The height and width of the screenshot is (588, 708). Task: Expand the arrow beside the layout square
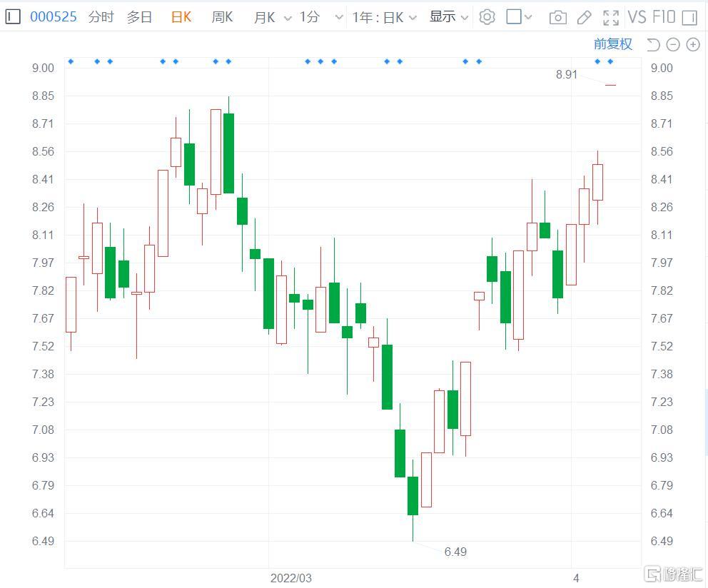pos(528,18)
